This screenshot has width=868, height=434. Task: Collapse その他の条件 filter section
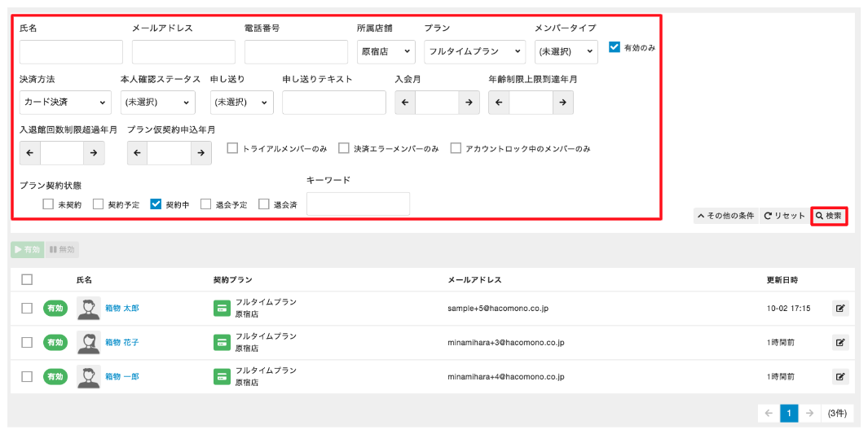(725, 216)
